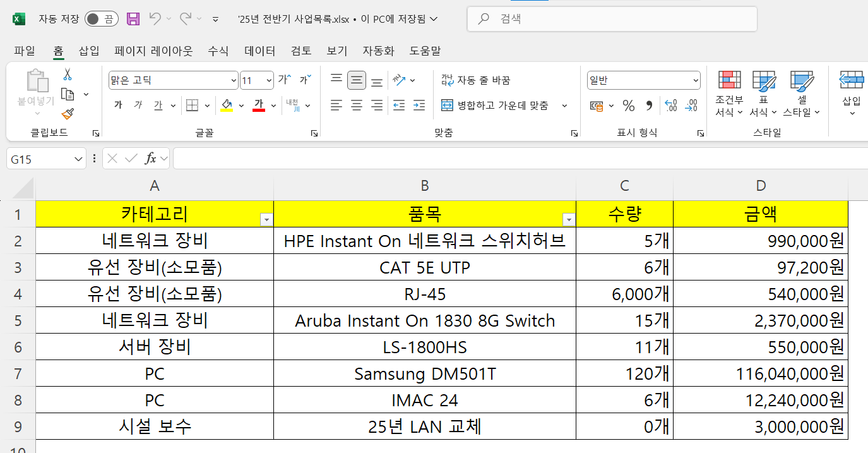This screenshot has height=453, width=868.
Task: Increase font size with larger 가 icon
Action: click(x=285, y=80)
